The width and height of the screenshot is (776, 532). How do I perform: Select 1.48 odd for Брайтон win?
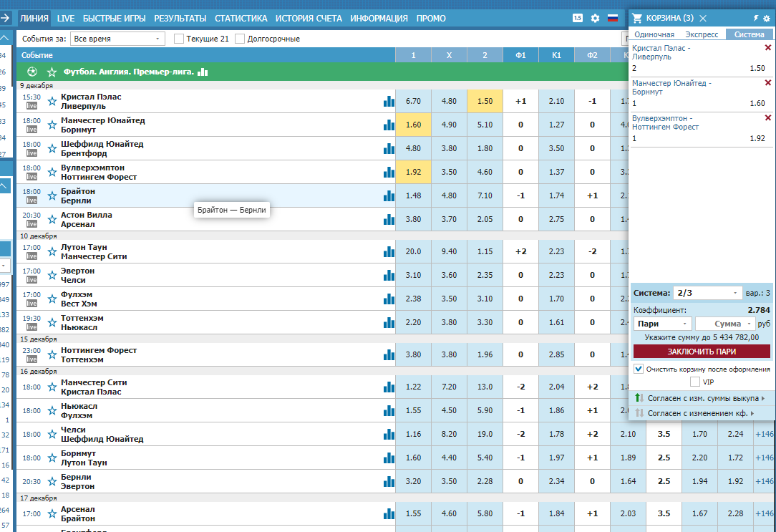coord(413,195)
